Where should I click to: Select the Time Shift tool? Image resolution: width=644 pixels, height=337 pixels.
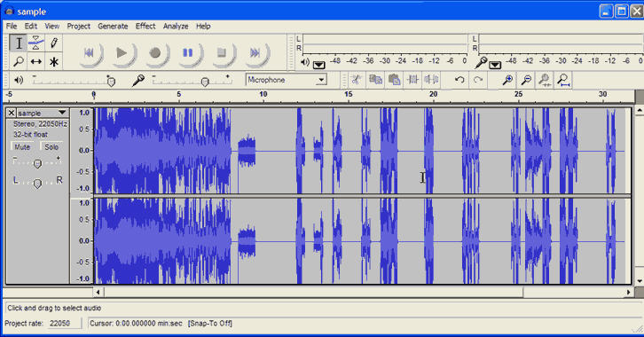point(36,61)
